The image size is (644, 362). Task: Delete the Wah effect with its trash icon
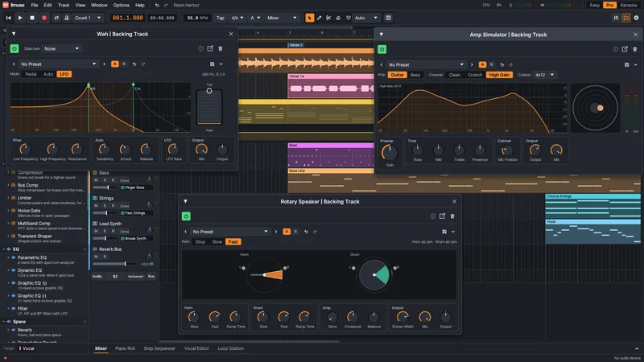221,49
